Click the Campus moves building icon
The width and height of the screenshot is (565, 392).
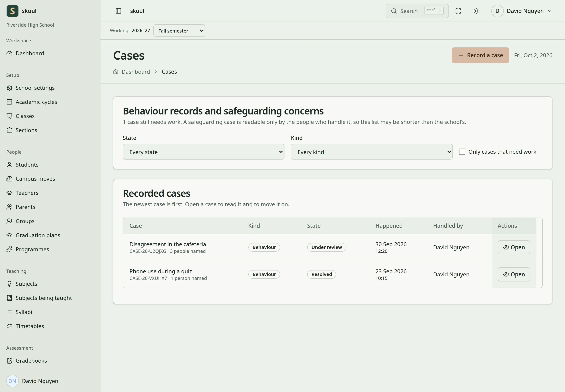pyautogui.click(x=9, y=179)
